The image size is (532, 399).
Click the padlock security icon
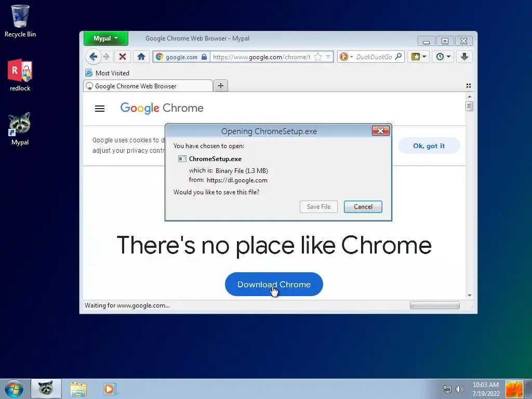click(x=204, y=57)
